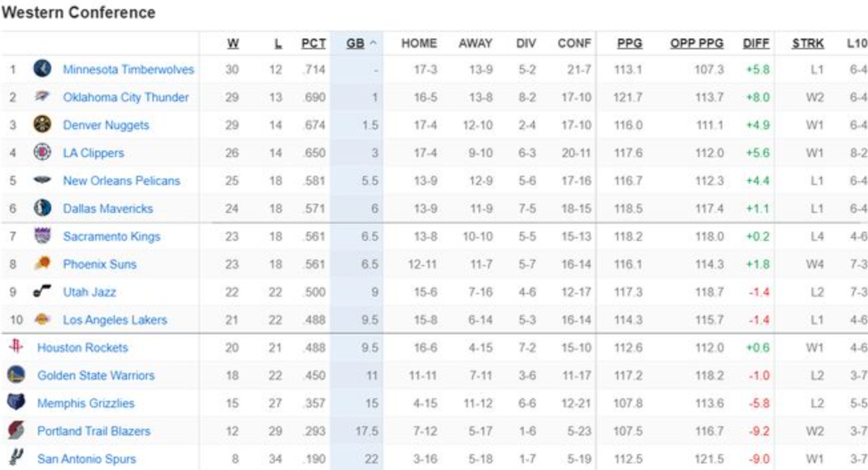Sort table by PCT column header
Viewport: 868px width, 470px height.
pos(314,44)
